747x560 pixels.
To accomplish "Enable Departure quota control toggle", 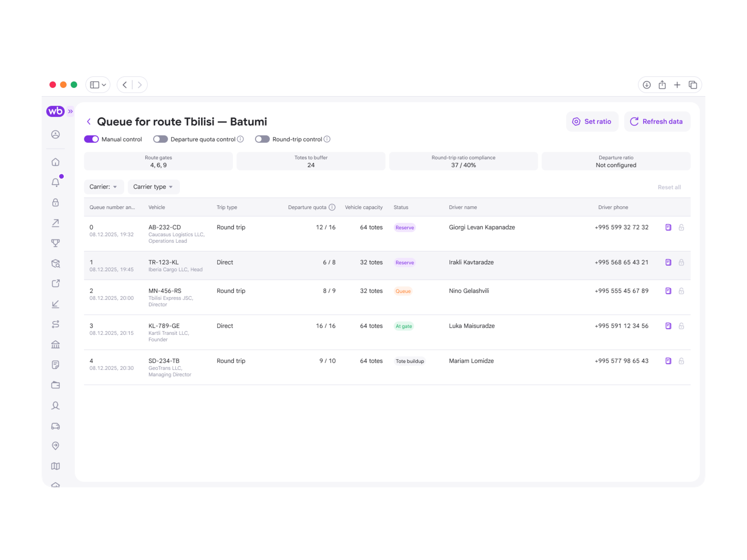I will [x=160, y=139].
